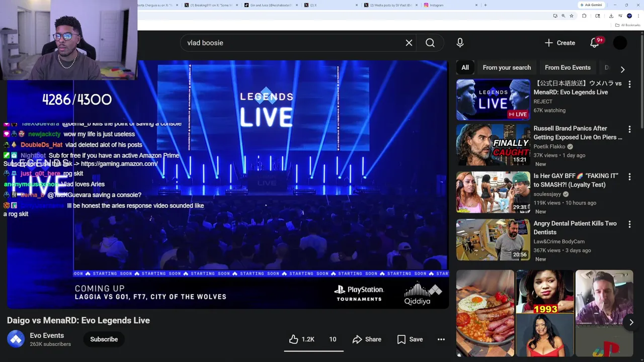The image size is (644, 362).
Task: Open options for Angry Dental Patient video
Action: tap(629, 224)
